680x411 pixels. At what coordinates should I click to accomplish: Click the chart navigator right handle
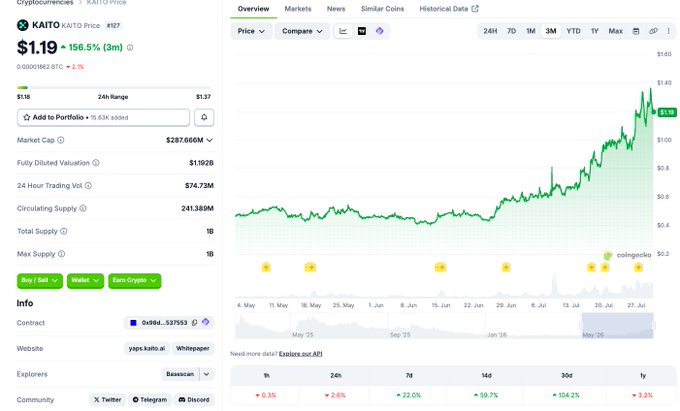pyautogui.click(x=653, y=326)
